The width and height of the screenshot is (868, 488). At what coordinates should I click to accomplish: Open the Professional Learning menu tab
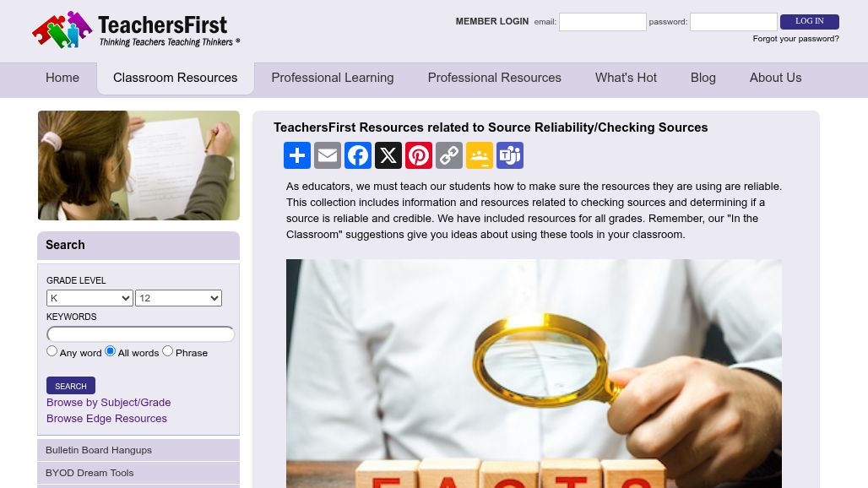point(333,78)
